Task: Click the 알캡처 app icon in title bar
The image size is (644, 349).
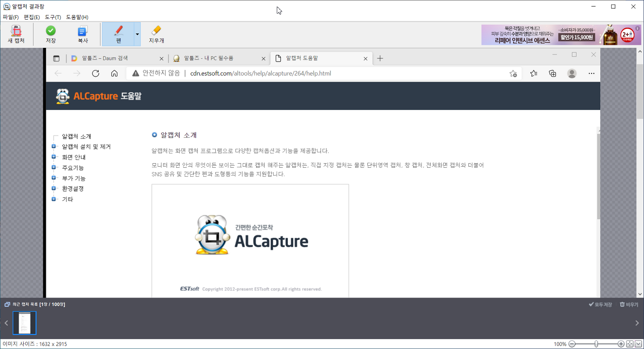Action: click(7, 7)
